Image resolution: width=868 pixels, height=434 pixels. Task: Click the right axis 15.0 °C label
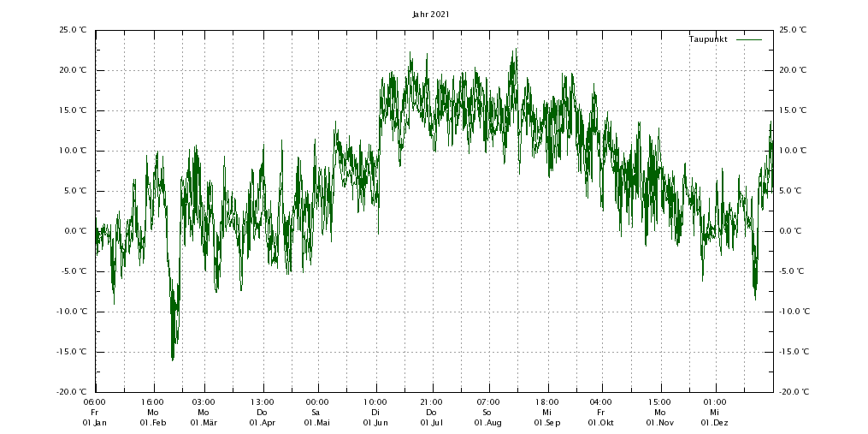point(793,110)
